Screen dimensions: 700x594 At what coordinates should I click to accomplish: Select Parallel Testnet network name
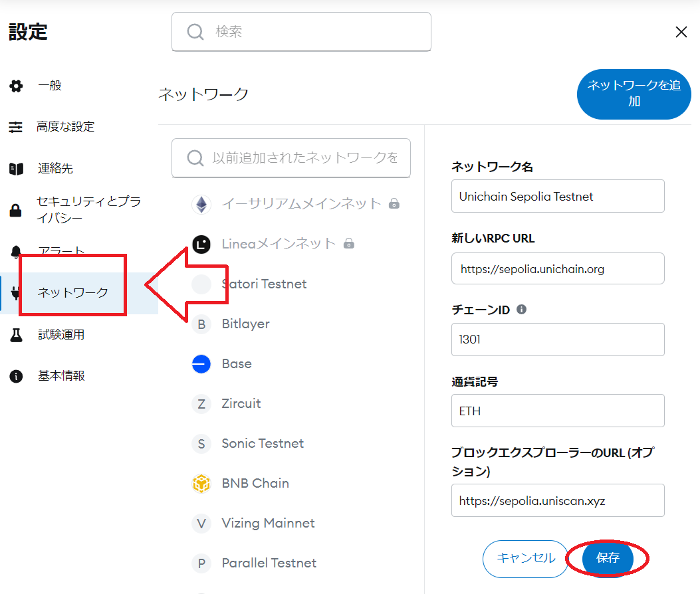tap(269, 563)
